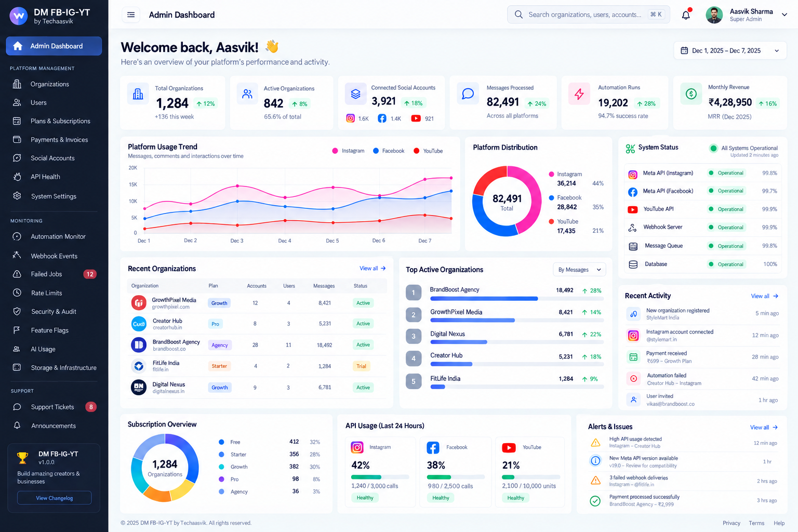The image size is (798, 532).
Task: Toggle Facebook series in Platform Usage legend
Action: 389,151
